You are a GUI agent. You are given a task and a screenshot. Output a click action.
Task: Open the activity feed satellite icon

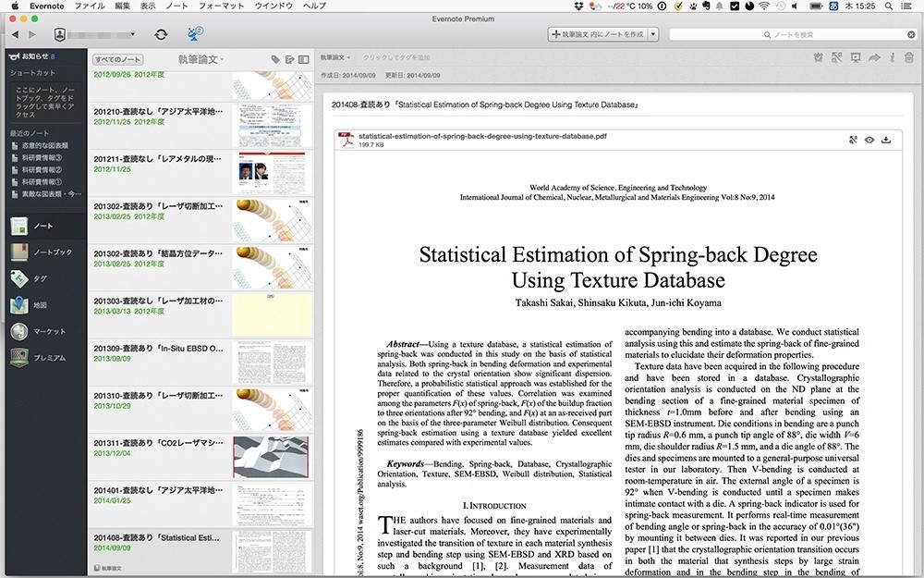click(x=195, y=34)
